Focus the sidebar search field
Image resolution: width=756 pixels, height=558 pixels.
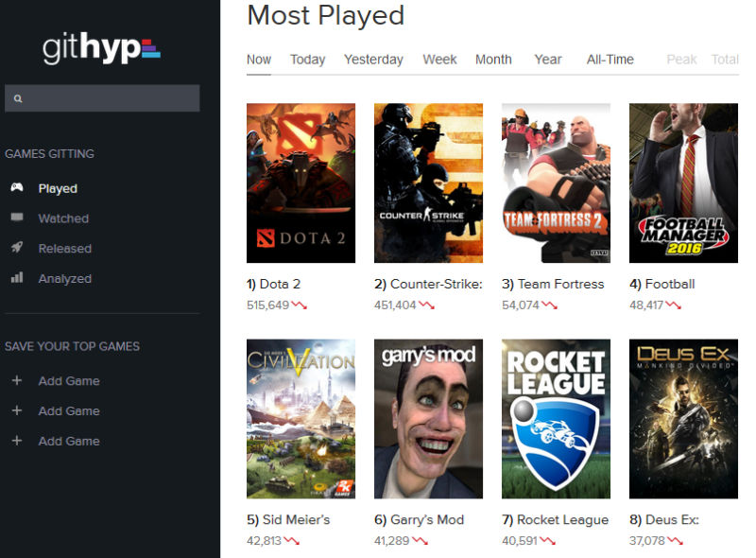(x=102, y=98)
